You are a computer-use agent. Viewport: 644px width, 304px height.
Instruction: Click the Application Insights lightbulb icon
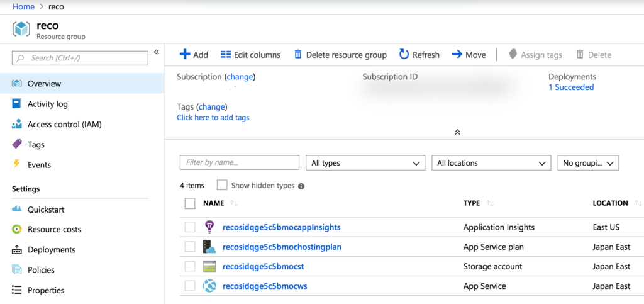pos(209,227)
